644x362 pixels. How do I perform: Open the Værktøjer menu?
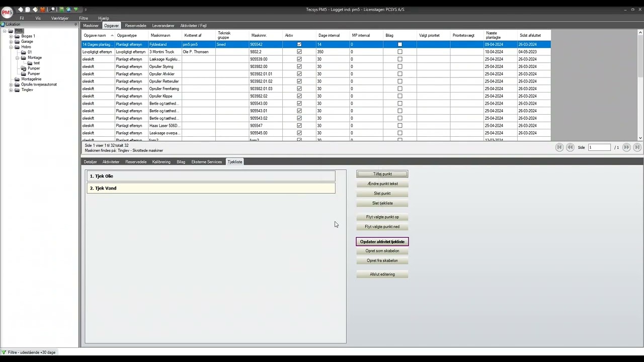(x=60, y=18)
